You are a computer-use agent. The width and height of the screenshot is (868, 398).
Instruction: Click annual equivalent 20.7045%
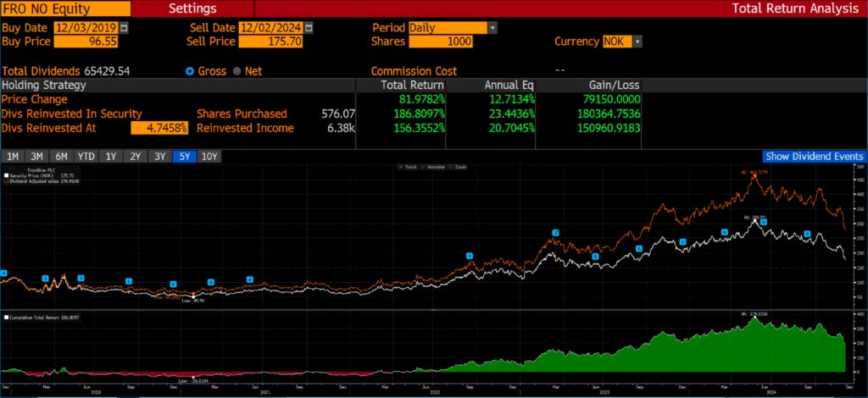[512, 128]
